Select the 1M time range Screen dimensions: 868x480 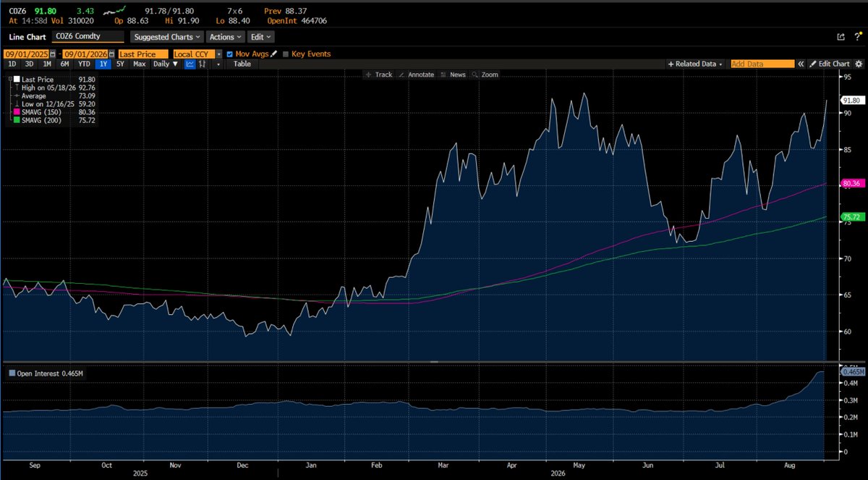(x=47, y=64)
